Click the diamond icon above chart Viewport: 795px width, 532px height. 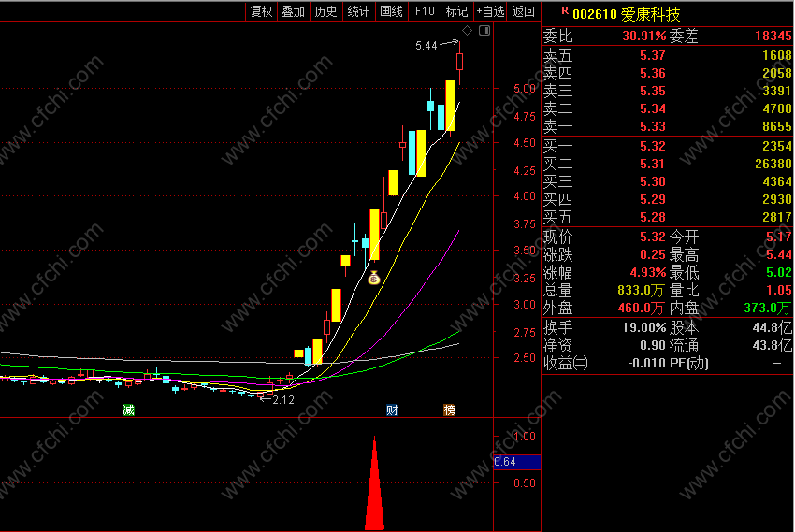pyautogui.click(x=467, y=31)
